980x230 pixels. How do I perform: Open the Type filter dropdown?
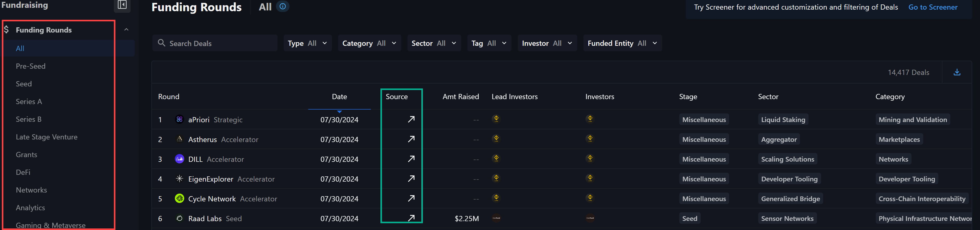[x=307, y=43]
